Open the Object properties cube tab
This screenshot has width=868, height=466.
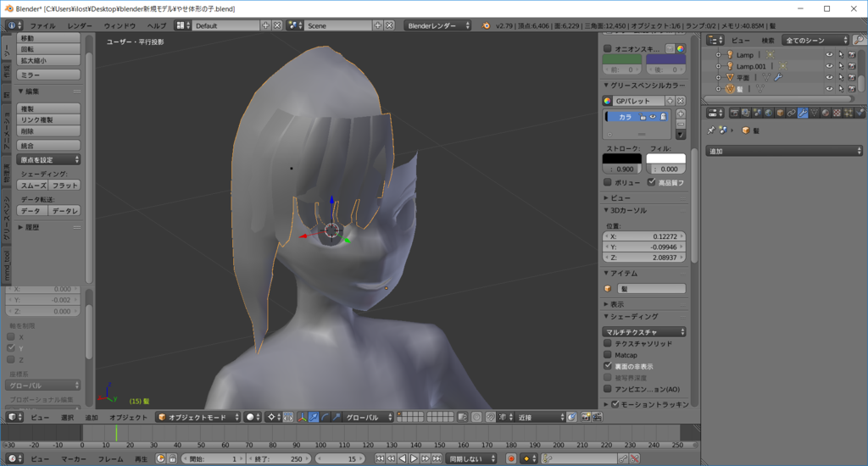coord(780,113)
